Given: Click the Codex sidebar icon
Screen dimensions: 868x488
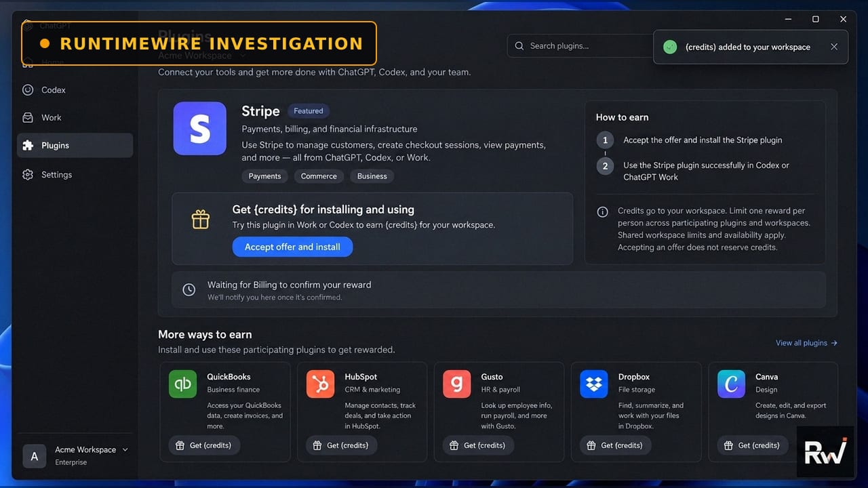Looking at the screenshot, I should (28, 89).
